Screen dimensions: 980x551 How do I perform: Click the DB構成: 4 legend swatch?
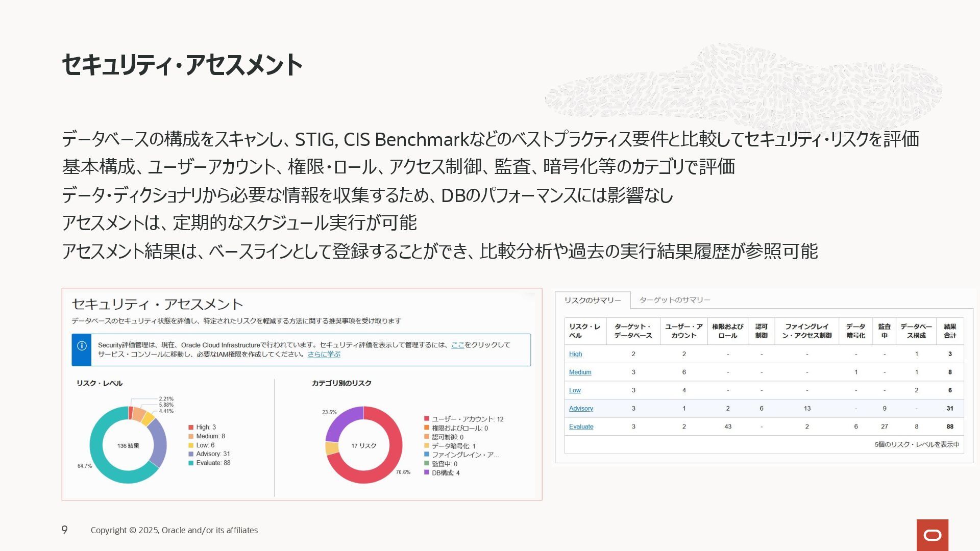[427, 472]
